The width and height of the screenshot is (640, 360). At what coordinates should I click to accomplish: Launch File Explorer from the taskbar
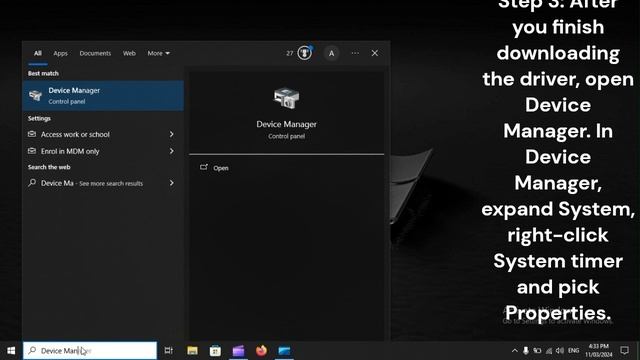pos(192,351)
